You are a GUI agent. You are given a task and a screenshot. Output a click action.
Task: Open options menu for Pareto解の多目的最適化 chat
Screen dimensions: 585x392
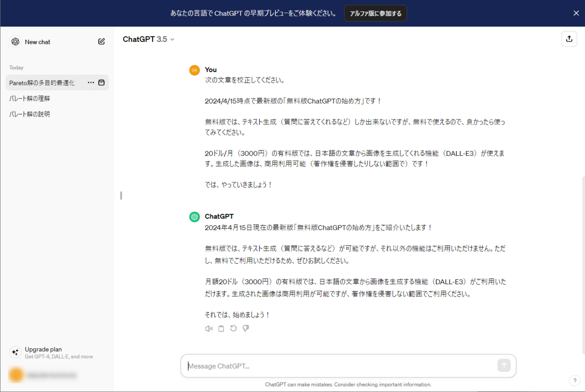click(x=91, y=83)
